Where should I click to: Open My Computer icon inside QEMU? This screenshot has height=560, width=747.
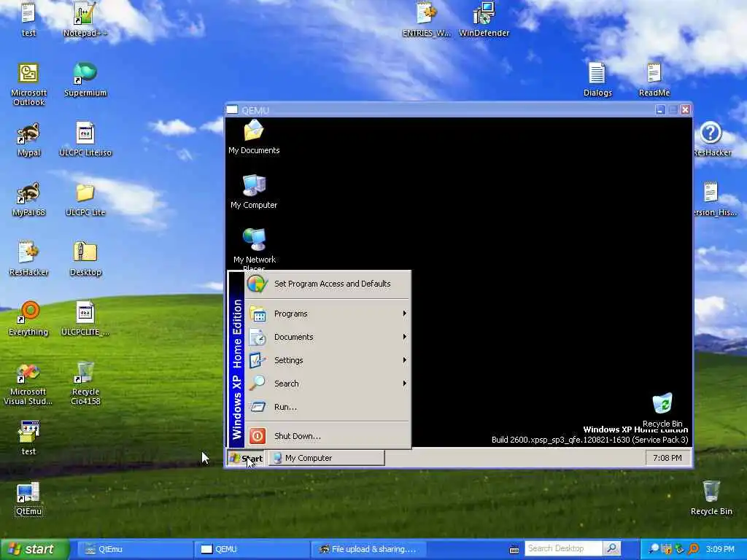[254, 192]
